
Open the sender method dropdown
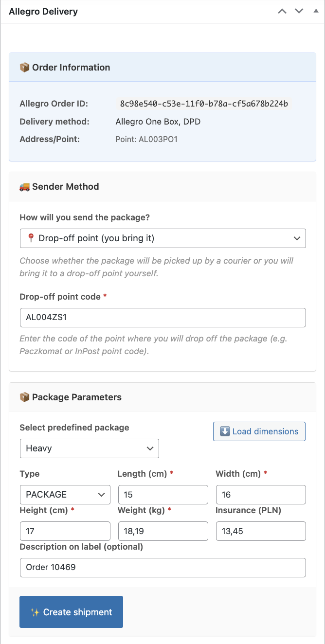[x=162, y=238]
